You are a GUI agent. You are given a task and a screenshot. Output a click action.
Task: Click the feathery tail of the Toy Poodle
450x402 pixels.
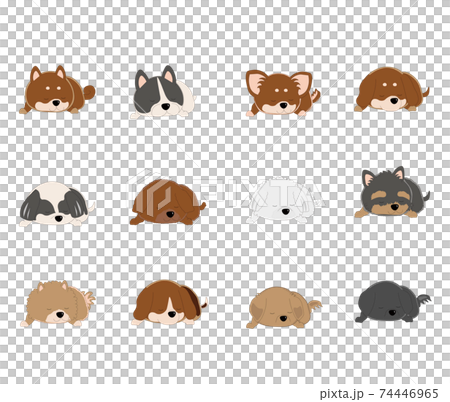[315, 305]
